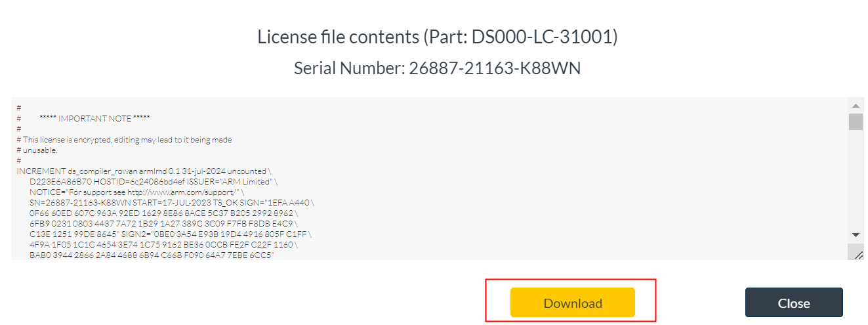Click the scrollbar up arrow

(x=856, y=105)
